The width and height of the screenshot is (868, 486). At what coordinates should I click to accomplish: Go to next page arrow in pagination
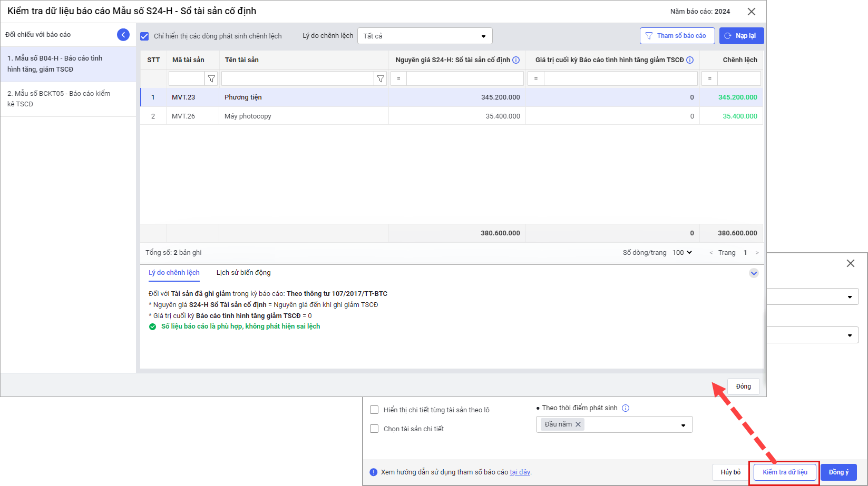(x=757, y=253)
